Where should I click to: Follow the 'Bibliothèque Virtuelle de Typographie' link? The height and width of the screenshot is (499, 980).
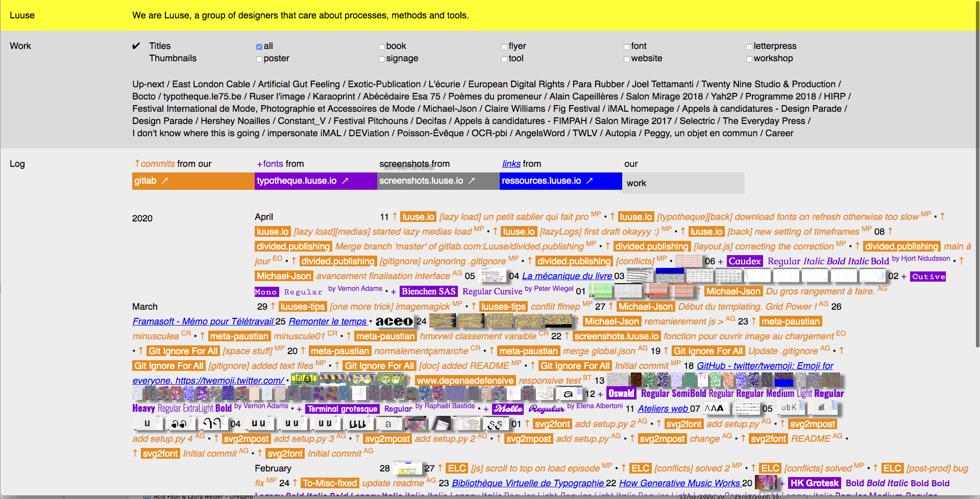tap(528, 483)
